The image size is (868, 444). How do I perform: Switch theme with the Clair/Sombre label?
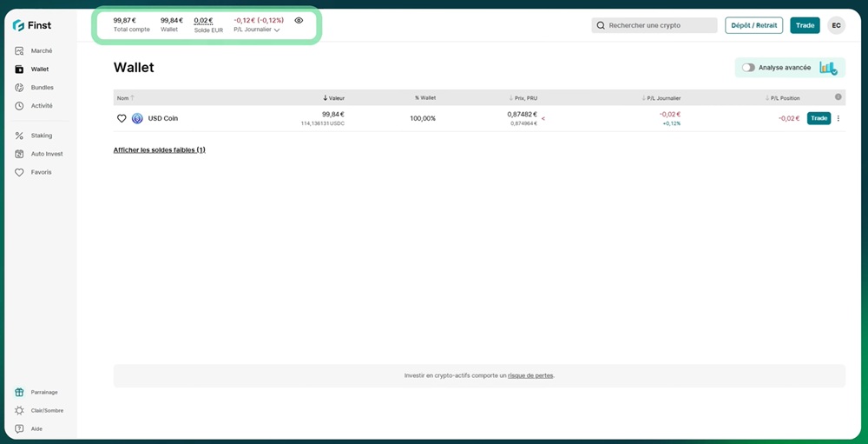pos(47,411)
